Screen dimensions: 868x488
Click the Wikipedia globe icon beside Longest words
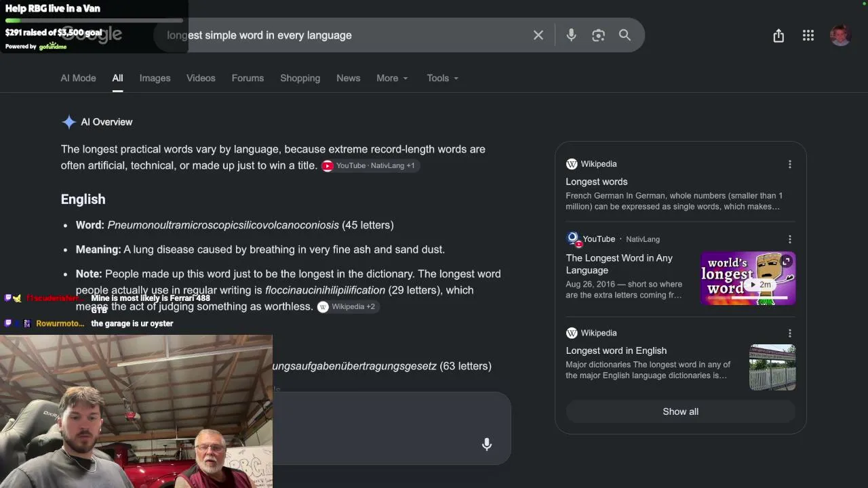point(572,164)
